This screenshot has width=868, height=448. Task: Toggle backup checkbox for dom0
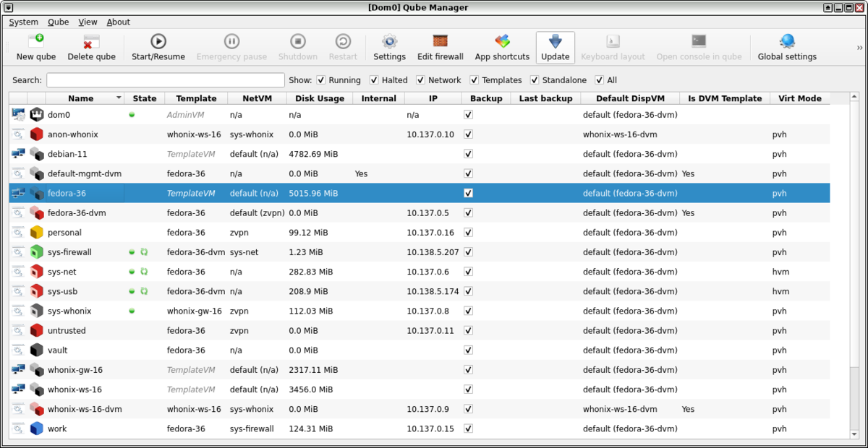click(x=468, y=114)
